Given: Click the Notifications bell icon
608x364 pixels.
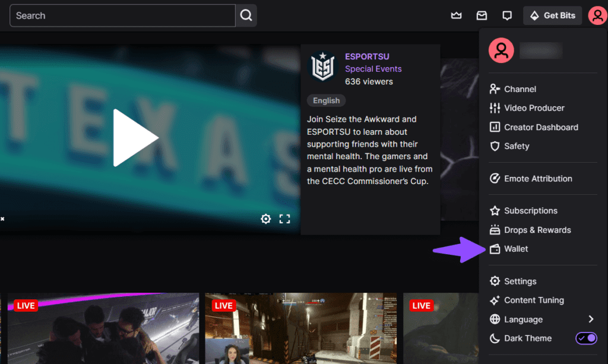Looking at the screenshot, I should (507, 15).
